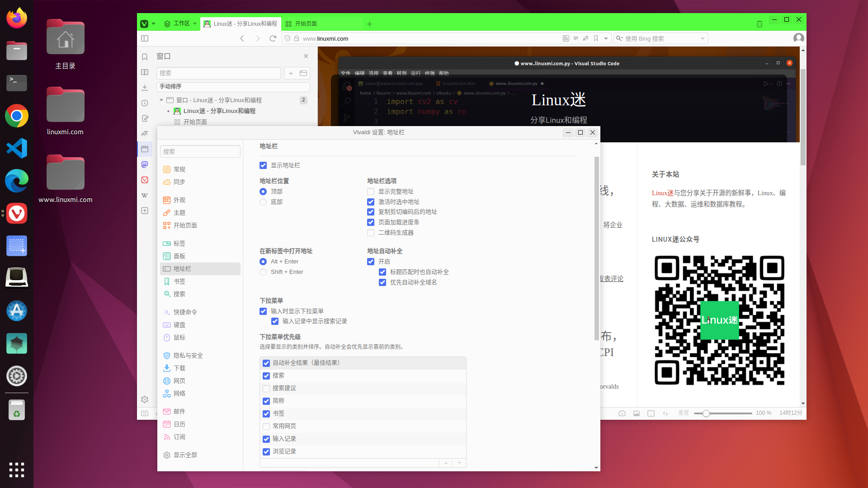
Task: Toggle 页面加载进度条 checkbox
Action: [371, 222]
